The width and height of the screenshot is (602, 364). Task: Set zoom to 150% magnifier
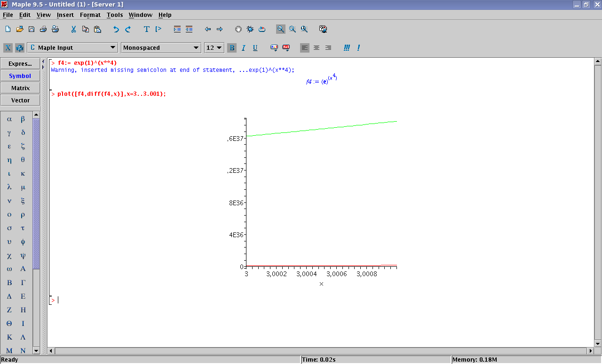[x=293, y=29]
